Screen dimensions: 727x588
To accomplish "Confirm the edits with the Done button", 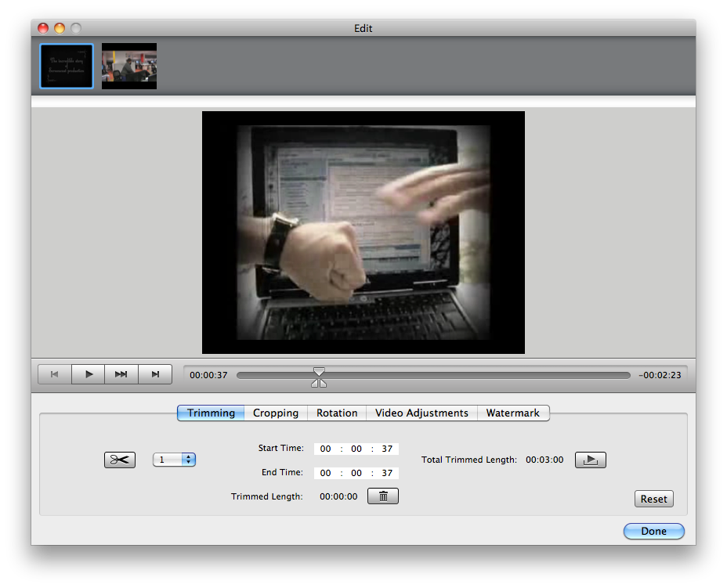I will point(653,531).
